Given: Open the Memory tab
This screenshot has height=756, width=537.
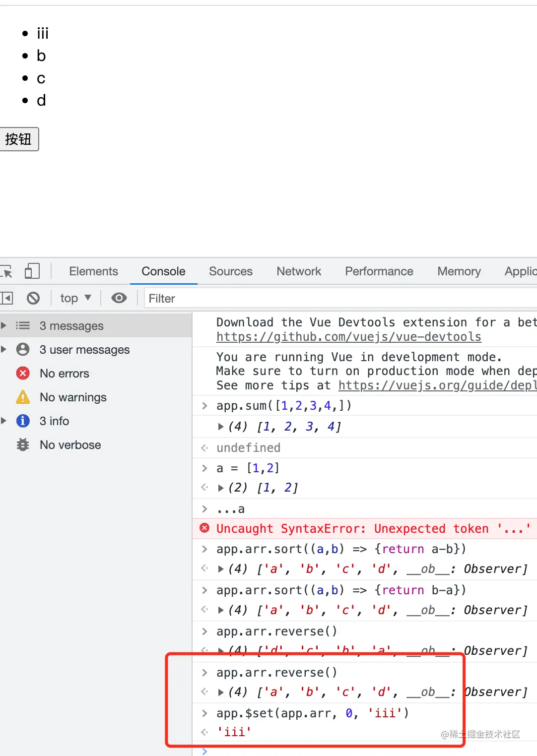Looking at the screenshot, I should pos(459,271).
